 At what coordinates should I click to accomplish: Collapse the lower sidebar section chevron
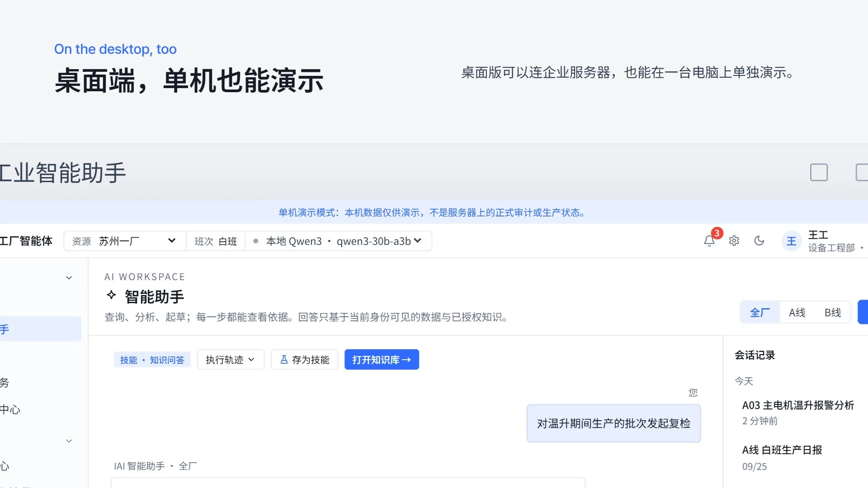[x=69, y=441]
